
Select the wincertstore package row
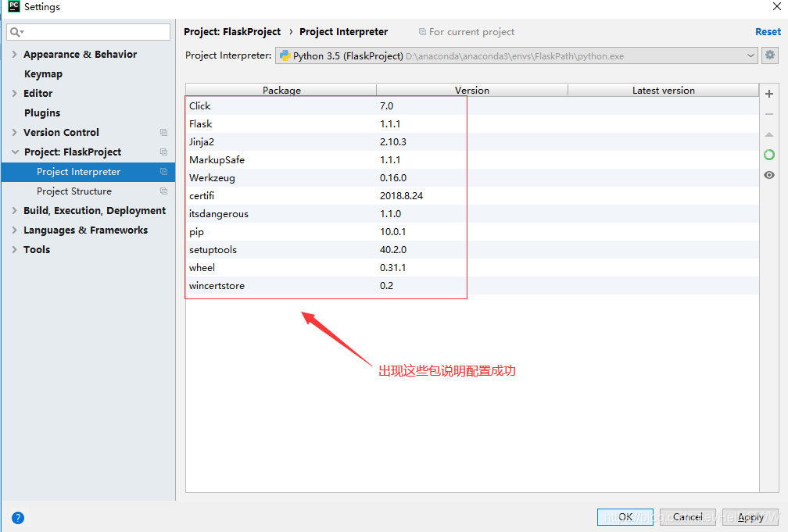tap(472, 286)
